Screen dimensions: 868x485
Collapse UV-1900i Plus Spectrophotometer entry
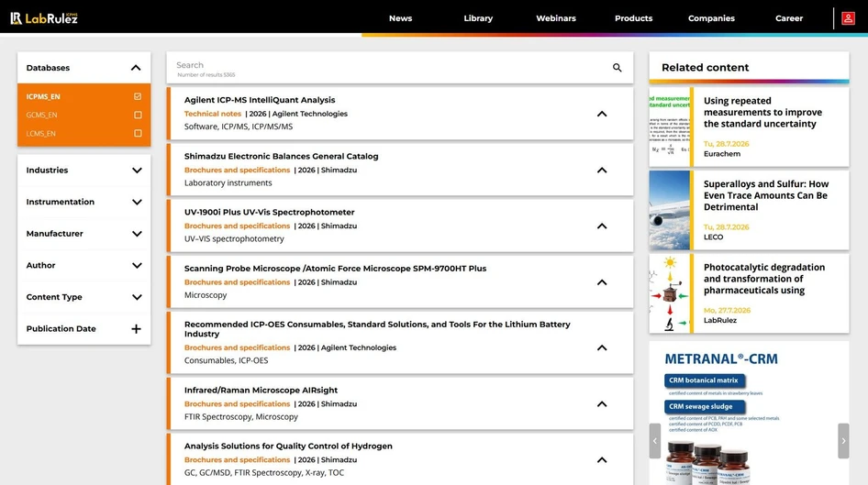point(602,226)
